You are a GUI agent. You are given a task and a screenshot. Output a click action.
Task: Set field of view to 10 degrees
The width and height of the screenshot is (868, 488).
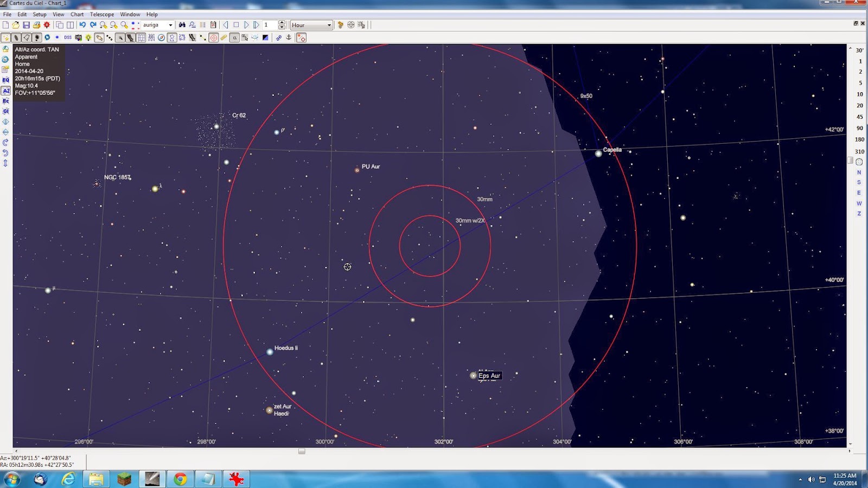859,94
